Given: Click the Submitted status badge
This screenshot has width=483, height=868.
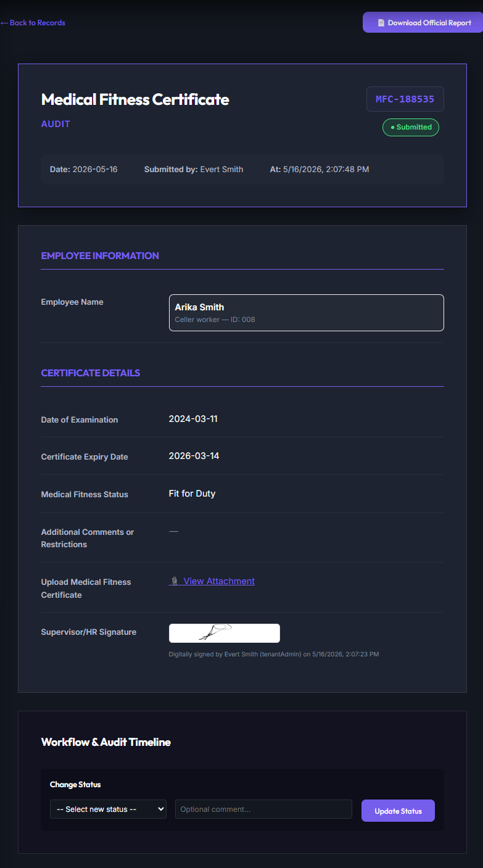Looking at the screenshot, I should tap(411, 127).
